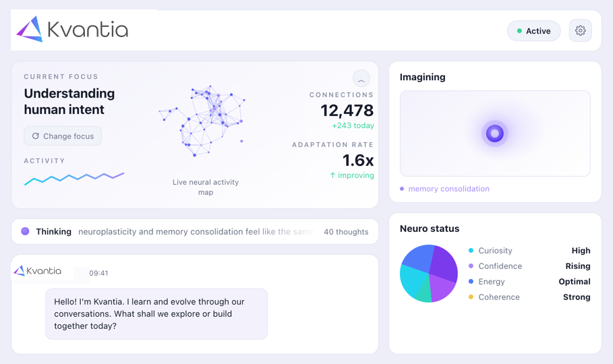The image size is (613, 364).
Task: Click the High curiosity value
Action: (581, 251)
